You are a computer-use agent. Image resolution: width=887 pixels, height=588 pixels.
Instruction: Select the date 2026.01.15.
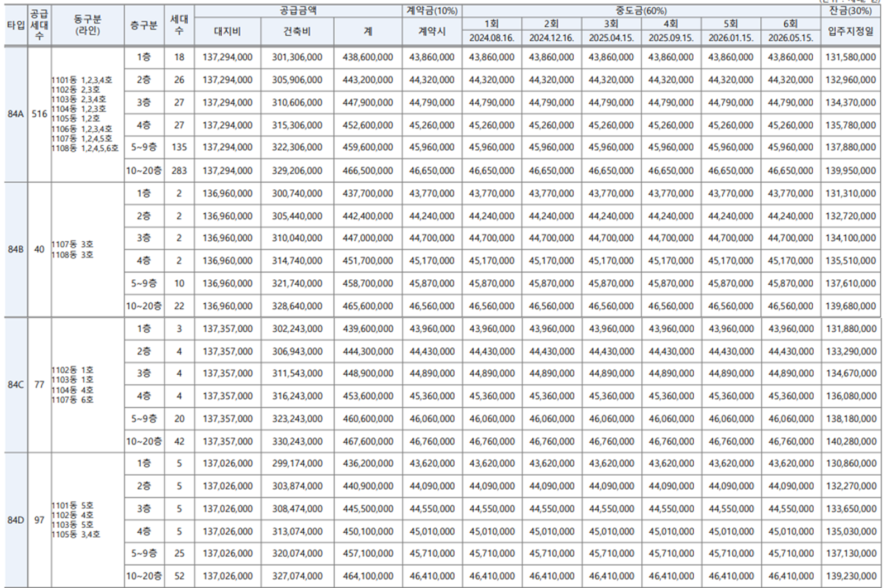pyautogui.click(x=731, y=38)
